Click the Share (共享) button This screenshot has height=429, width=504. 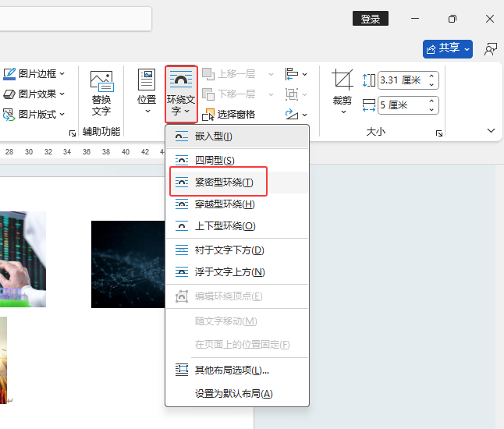pyautogui.click(x=447, y=49)
